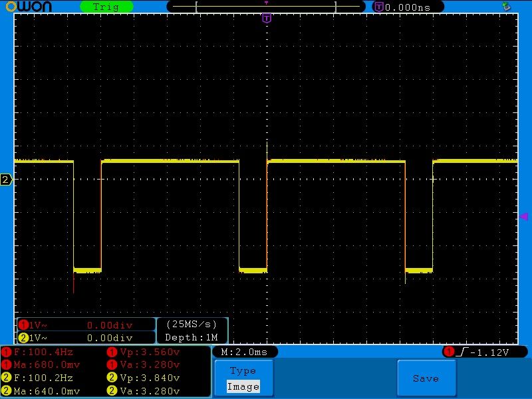This screenshot has width=532, height=399.
Task: Click the OWON logo
Action: click(x=29, y=7)
